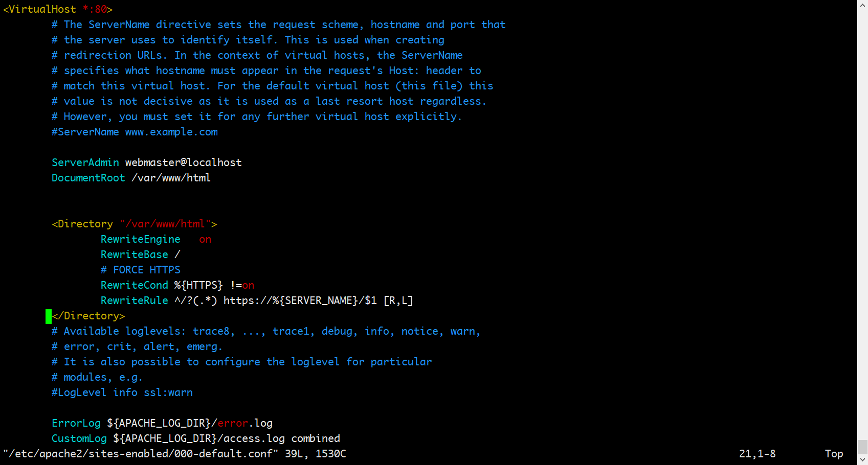
Task: Click the red "on" value after RewriteEngine
Action: pyautogui.click(x=205, y=239)
